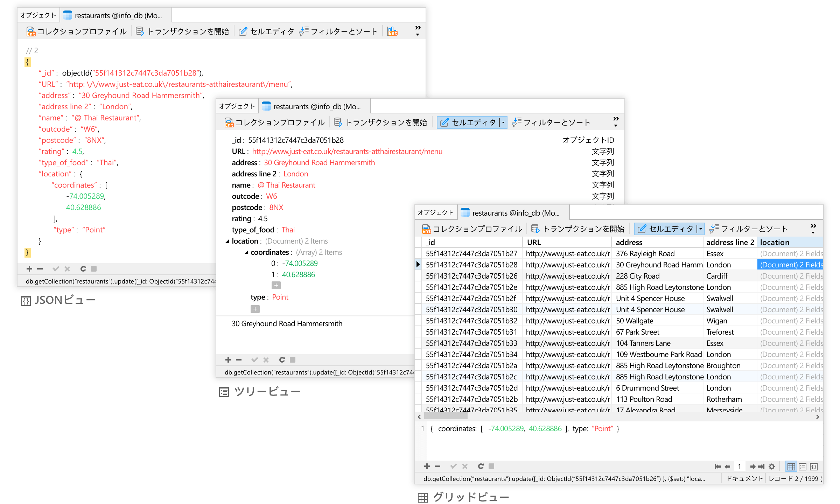The height and width of the screenshot is (504, 840).
Task: Add a new record in grid view
Action: [427, 466]
